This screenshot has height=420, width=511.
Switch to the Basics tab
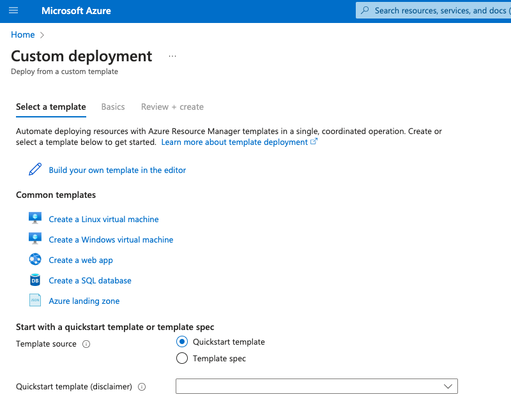click(x=113, y=107)
